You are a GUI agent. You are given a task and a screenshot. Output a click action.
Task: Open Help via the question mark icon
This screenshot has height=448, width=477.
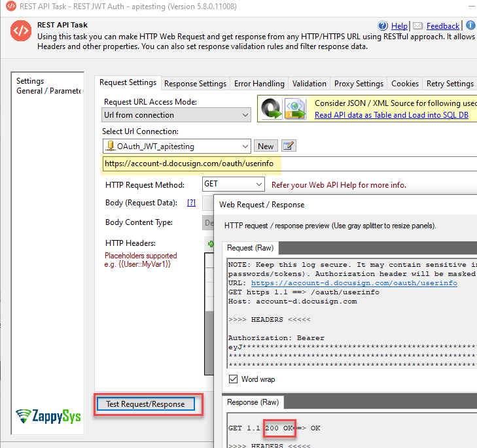point(383,26)
